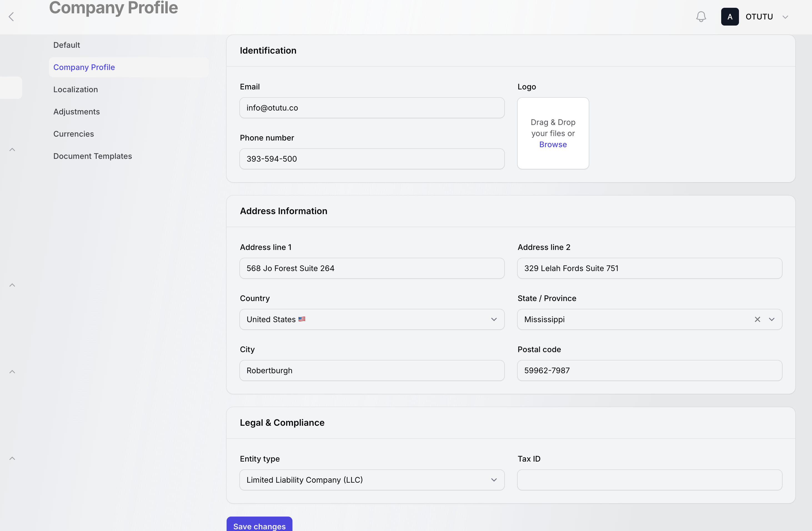This screenshot has width=812, height=531.
Task: Click Save changes button
Action: point(259,525)
